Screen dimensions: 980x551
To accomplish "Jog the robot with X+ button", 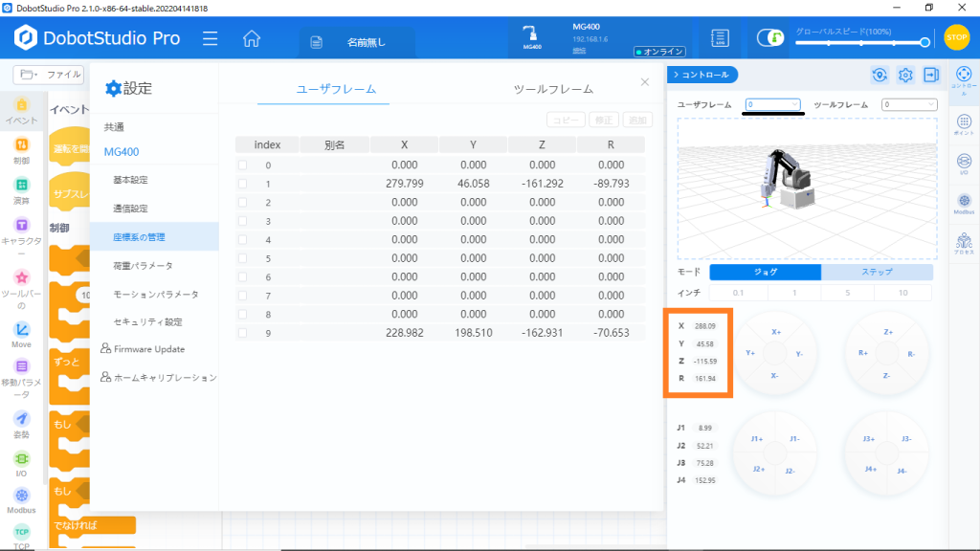I will coord(775,332).
